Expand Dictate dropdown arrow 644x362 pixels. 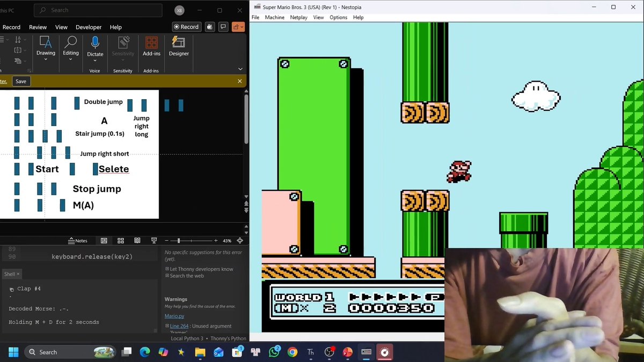coord(95,60)
